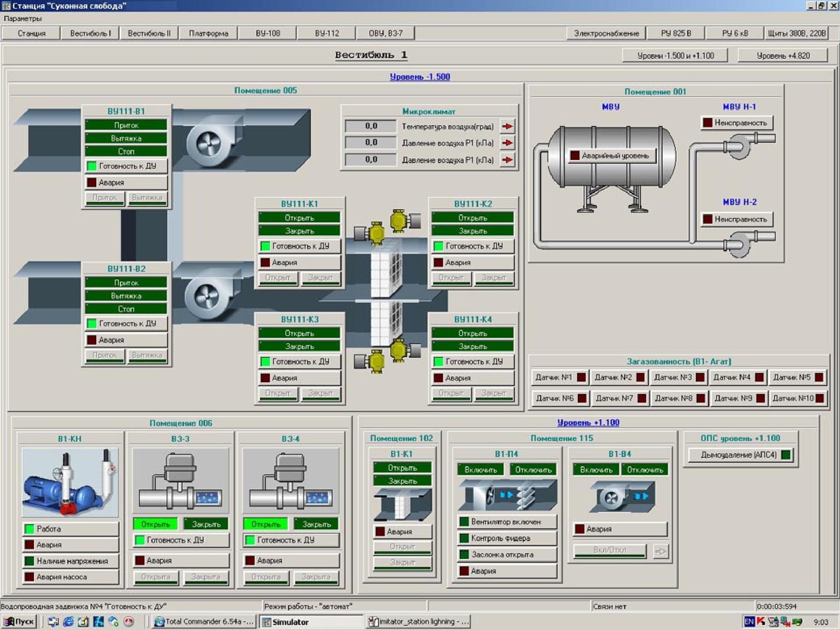
Task: Click the arrow button beside Вкл/Откл
Action: [x=660, y=551]
